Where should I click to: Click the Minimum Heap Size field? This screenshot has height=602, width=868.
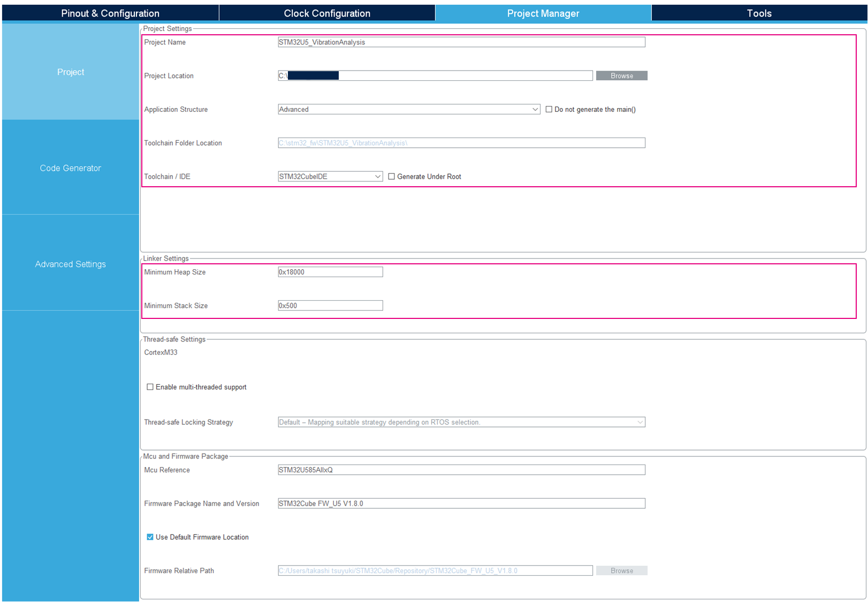point(330,272)
